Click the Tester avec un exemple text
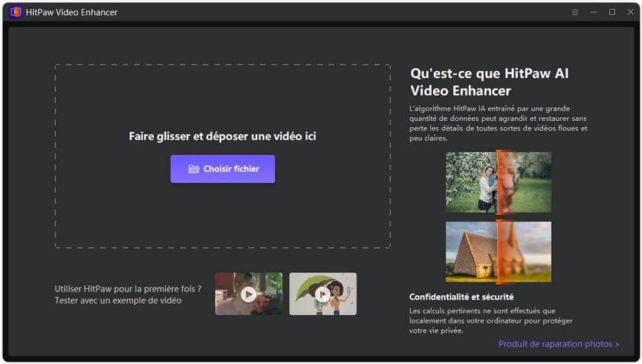The image size is (642, 364). [x=118, y=301]
